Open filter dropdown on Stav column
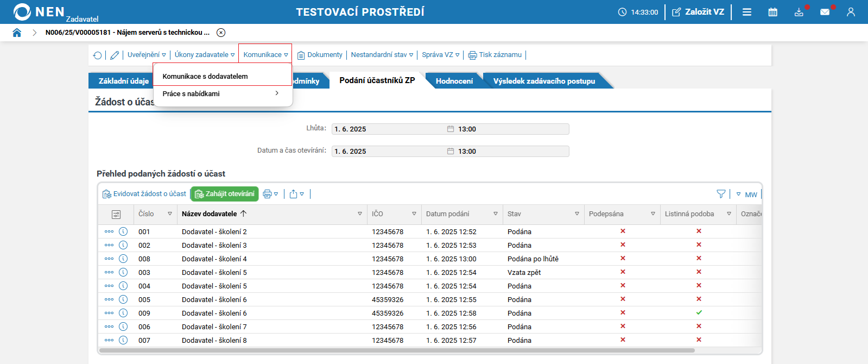 576,214
